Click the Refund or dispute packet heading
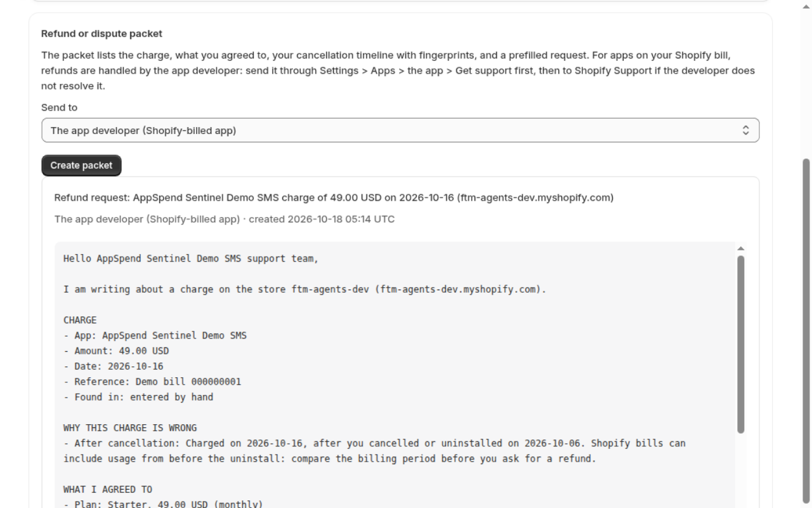This screenshot has height=508, width=812. (101, 34)
